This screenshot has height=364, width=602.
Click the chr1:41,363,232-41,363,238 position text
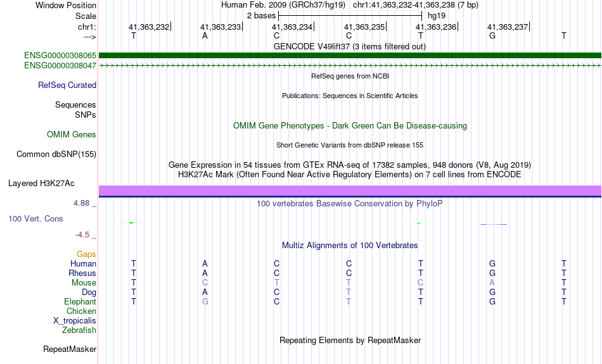[416, 5]
